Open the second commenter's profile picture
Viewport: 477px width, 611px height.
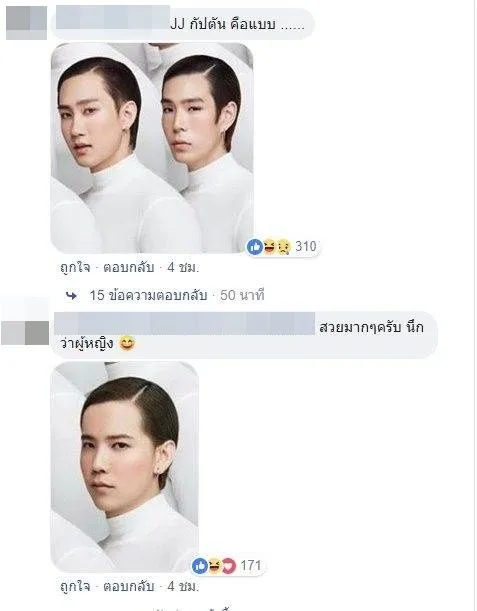tap(26, 333)
